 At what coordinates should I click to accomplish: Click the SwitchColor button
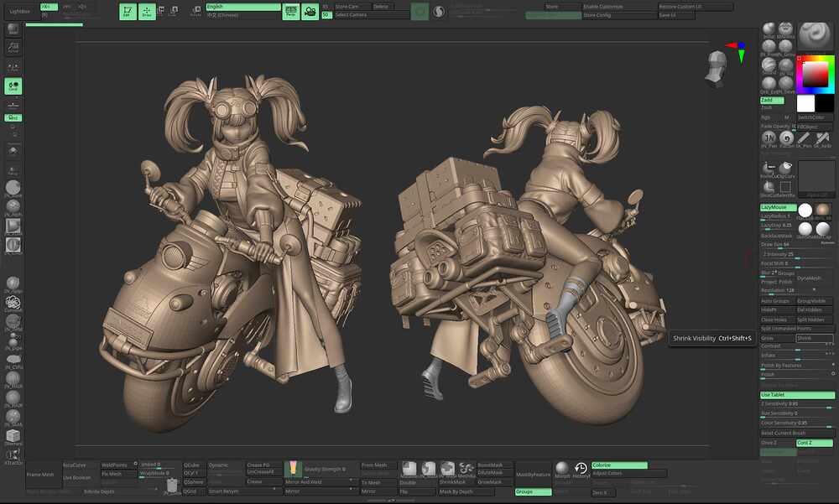click(x=815, y=117)
